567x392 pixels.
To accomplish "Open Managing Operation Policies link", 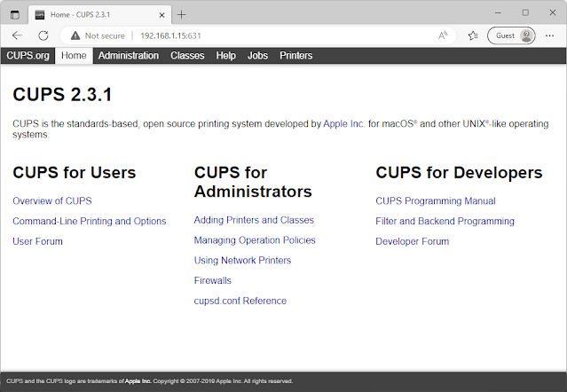I will pyautogui.click(x=255, y=240).
